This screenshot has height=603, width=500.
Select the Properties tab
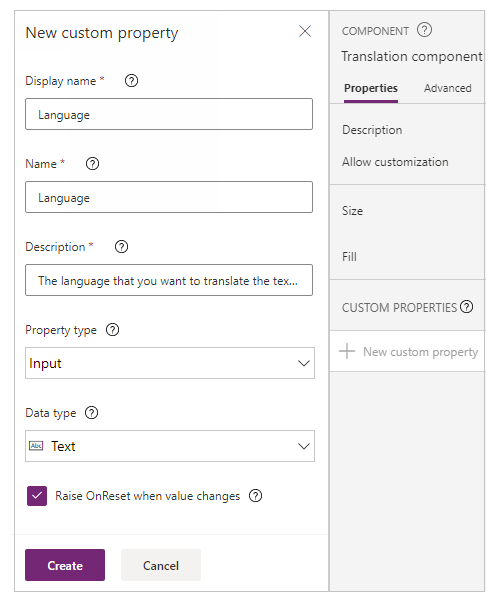pyautogui.click(x=371, y=88)
